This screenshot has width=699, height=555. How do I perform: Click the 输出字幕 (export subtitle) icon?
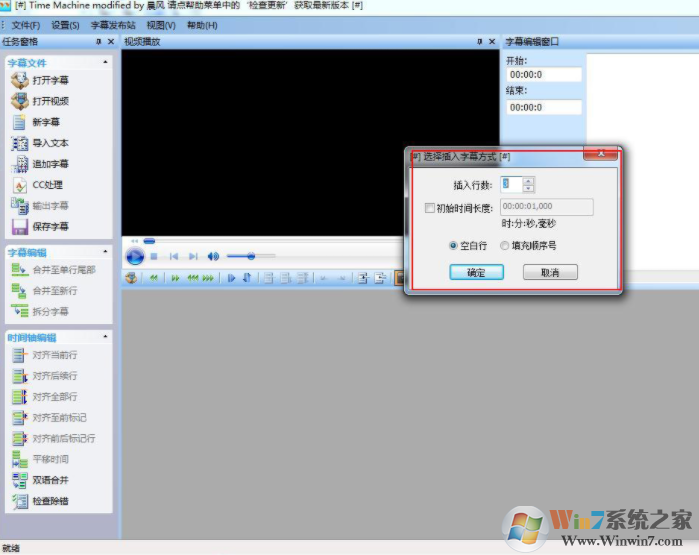[x=20, y=206]
